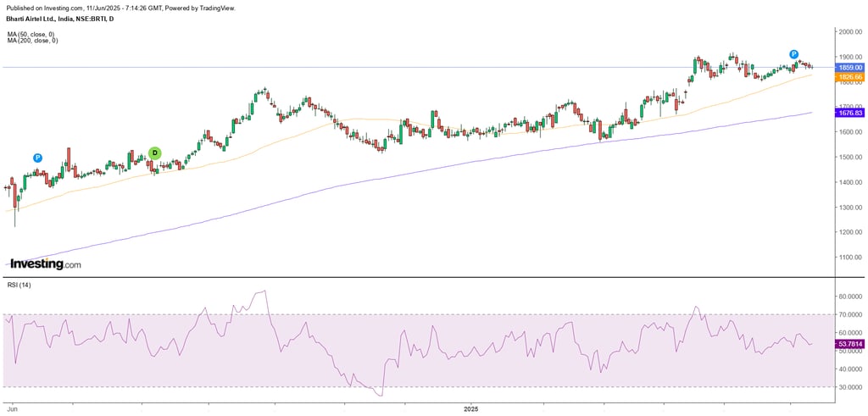Click the 1400.00 price axis label
Viewport: 868px width, 416px height.
pyautogui.click(x=851, y=182)
